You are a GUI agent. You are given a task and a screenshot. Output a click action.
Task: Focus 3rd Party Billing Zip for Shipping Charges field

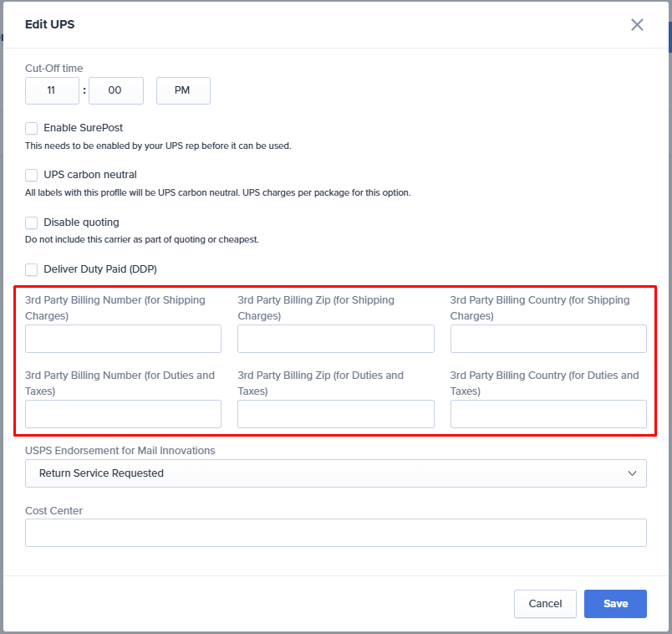335,339
